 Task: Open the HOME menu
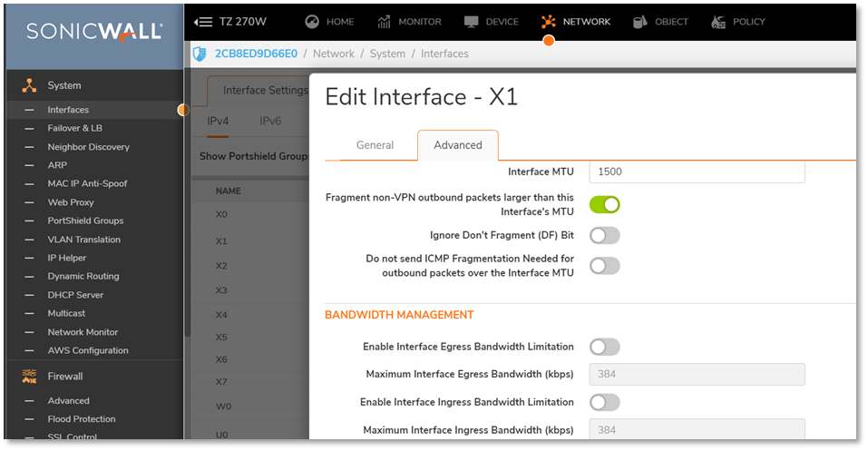pyautogui.click(x=340, y=22)
